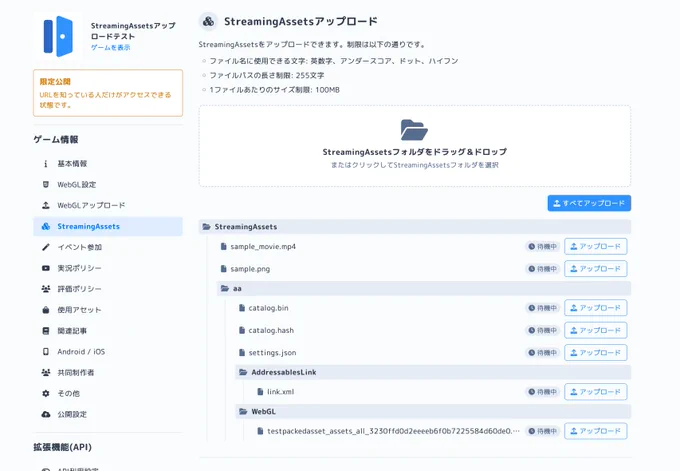680x471 pixels.
Task: Open the 実況ポリシー sidebar item
Action: click(108, 268)
